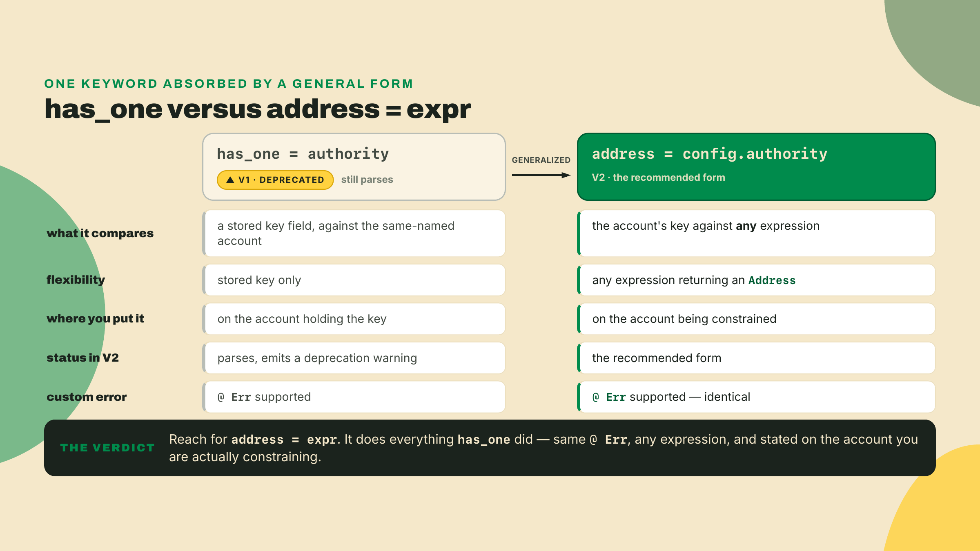Click the 'where you put it' row label

tap(95, 318)
